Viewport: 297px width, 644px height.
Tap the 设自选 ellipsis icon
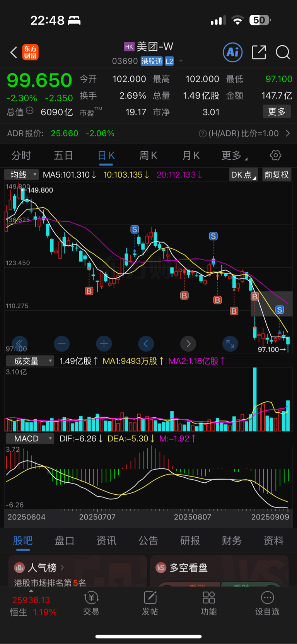click(267, 598)
